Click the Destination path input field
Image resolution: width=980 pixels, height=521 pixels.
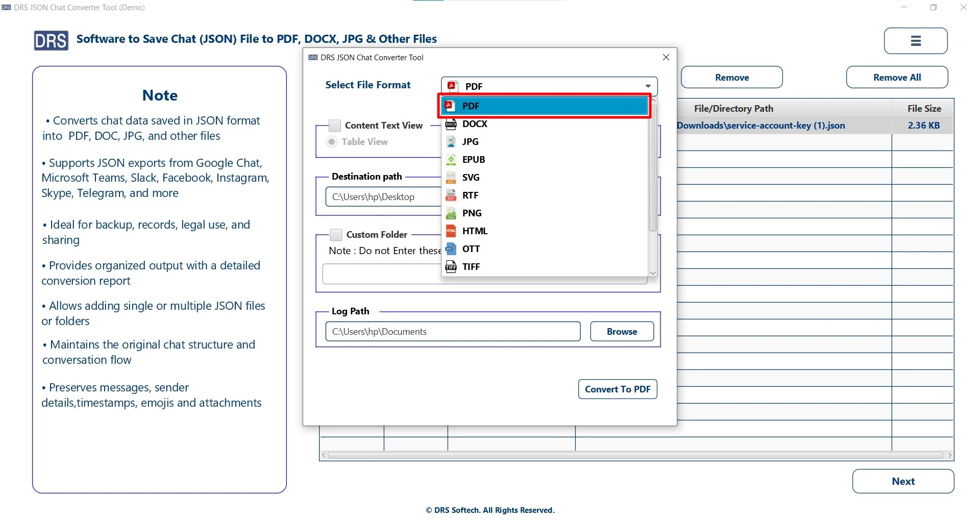coord(384,197)
